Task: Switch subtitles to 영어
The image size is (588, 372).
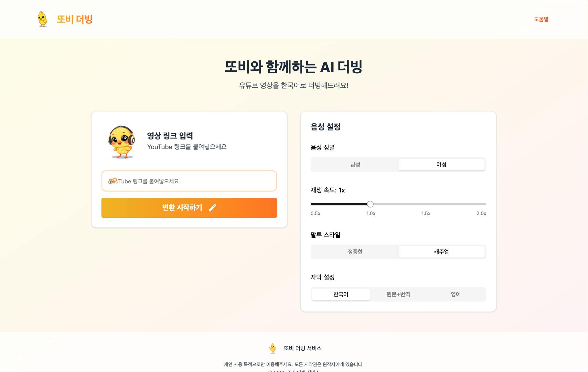Action: click(455, 294)
